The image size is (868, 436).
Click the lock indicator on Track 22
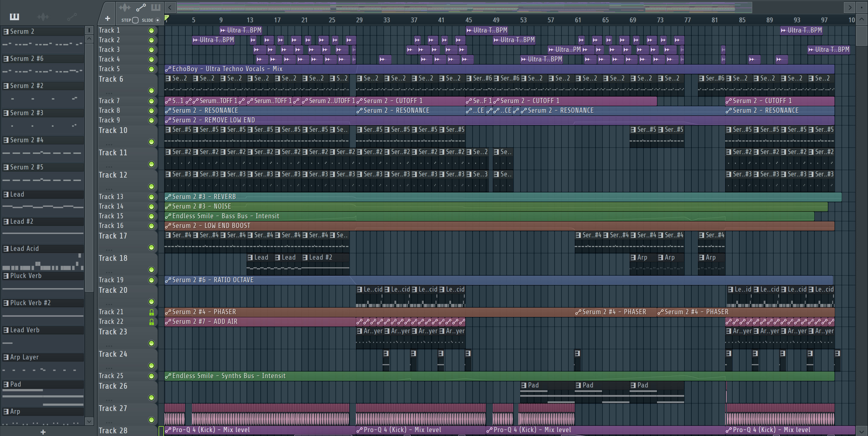click(152, 322)
